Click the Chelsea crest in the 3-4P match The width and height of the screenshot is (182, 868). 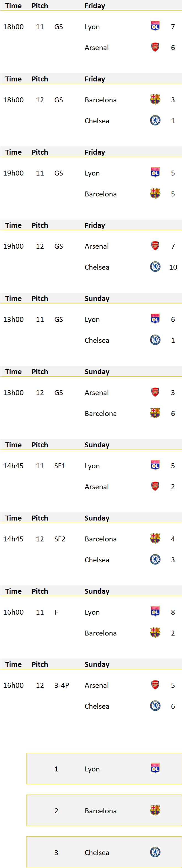pos(155,706)
